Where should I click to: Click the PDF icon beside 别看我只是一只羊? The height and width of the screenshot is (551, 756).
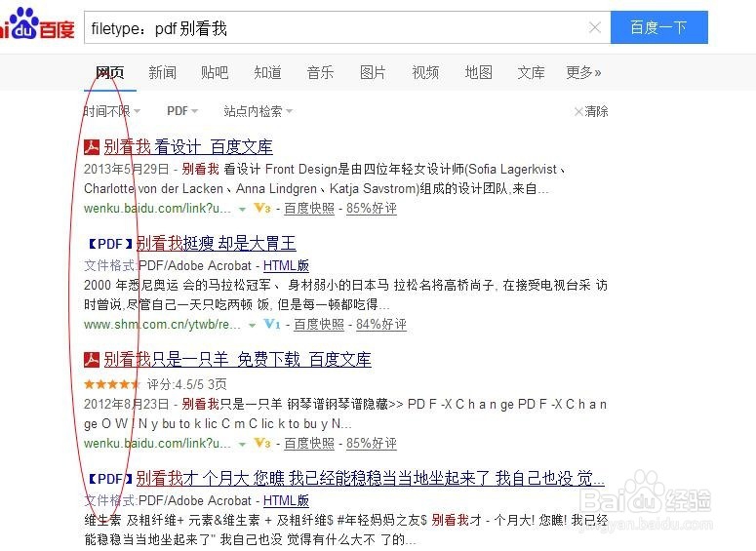(x=92, y=360)
